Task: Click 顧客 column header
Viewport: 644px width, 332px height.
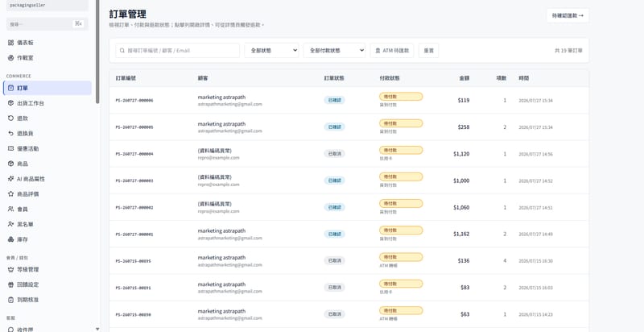Action: [x=203, y=77]
